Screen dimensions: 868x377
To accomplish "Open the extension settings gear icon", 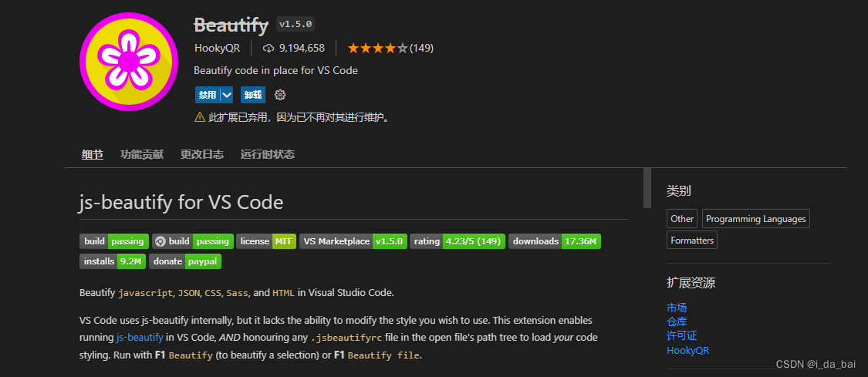I will click(280, 95).
